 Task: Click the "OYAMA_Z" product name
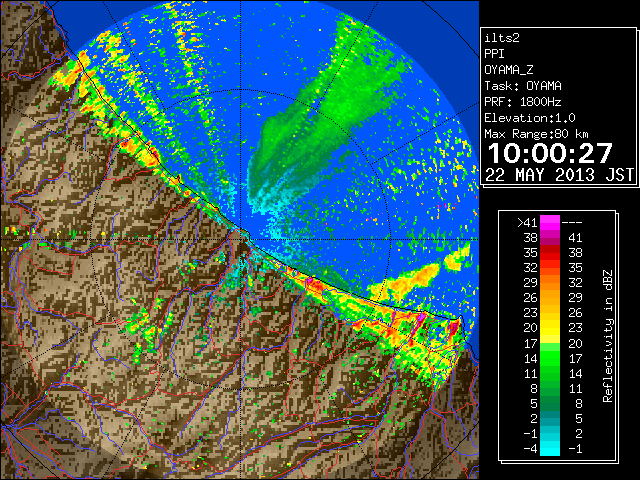[509, 70]
